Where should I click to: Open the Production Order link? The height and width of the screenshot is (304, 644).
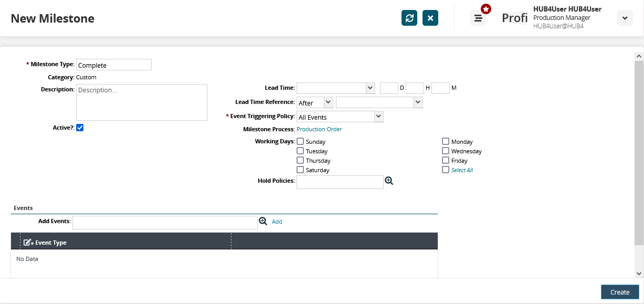tap(319, 129)
